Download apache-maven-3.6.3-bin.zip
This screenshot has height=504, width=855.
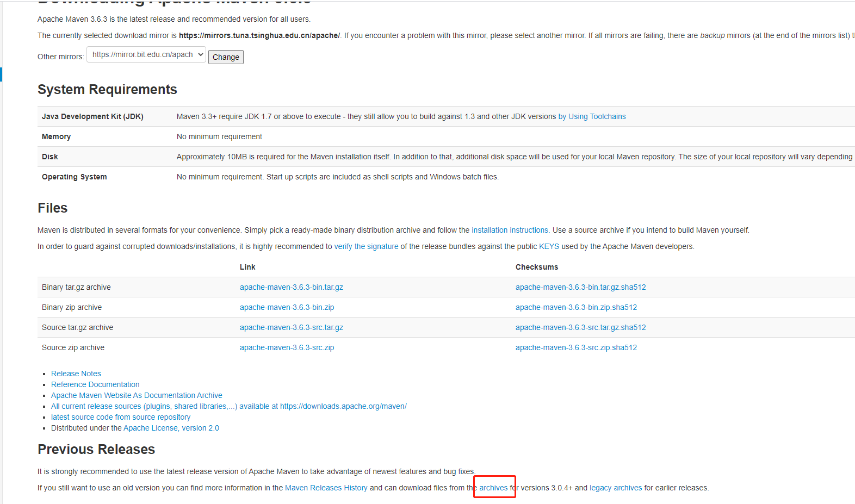click(x=287, y=307)
